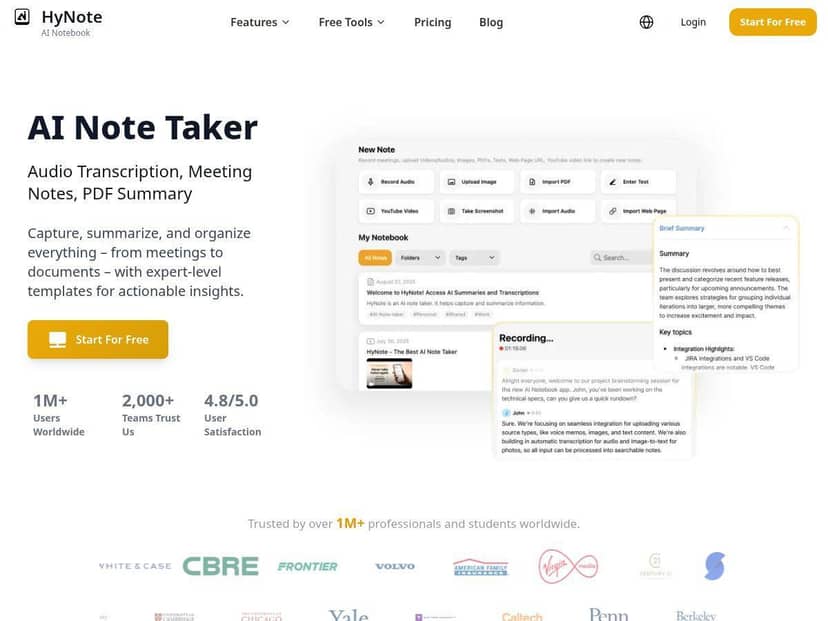The image size is (828, 621).
Task: Expand the Features dropdown menu
Action: click(x=260, y=22)
